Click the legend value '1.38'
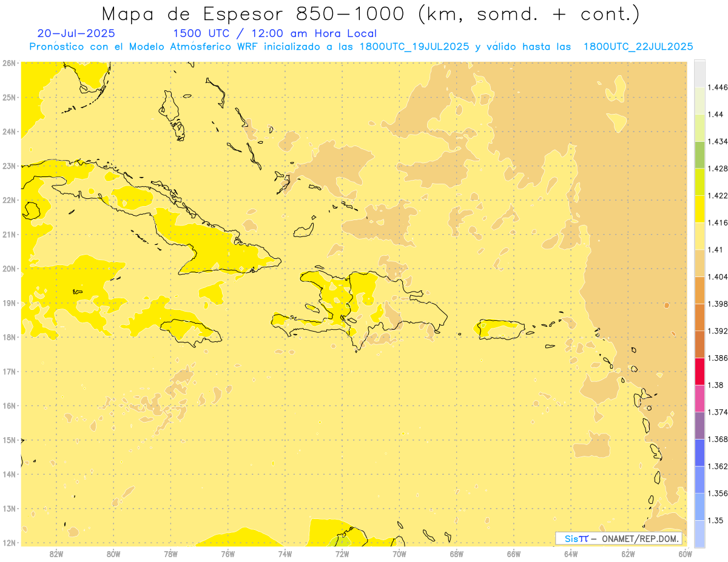 tap(715, 385)
